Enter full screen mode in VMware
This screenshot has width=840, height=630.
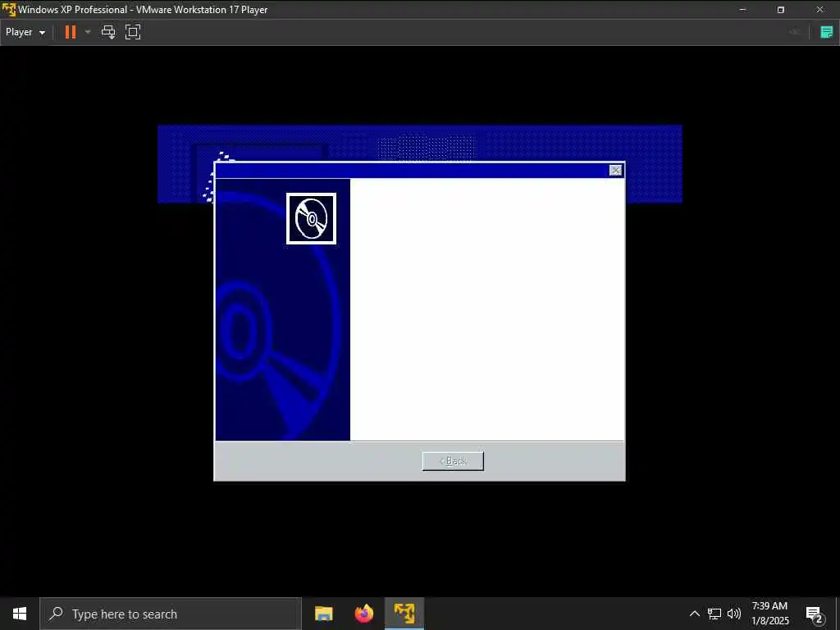[x=133, y=32]
